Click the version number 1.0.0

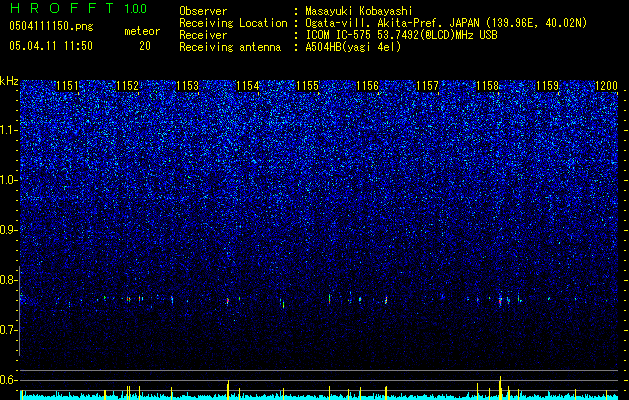135,9
